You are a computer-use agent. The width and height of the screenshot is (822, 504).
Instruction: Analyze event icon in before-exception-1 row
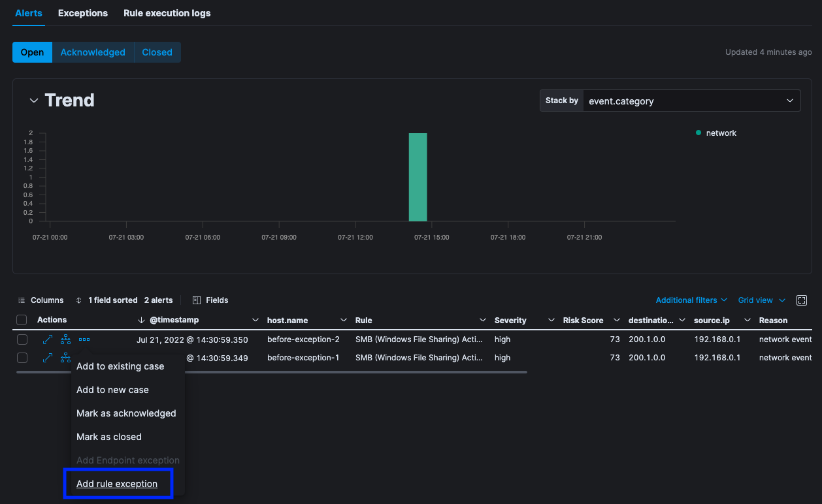tap(66, 358)
